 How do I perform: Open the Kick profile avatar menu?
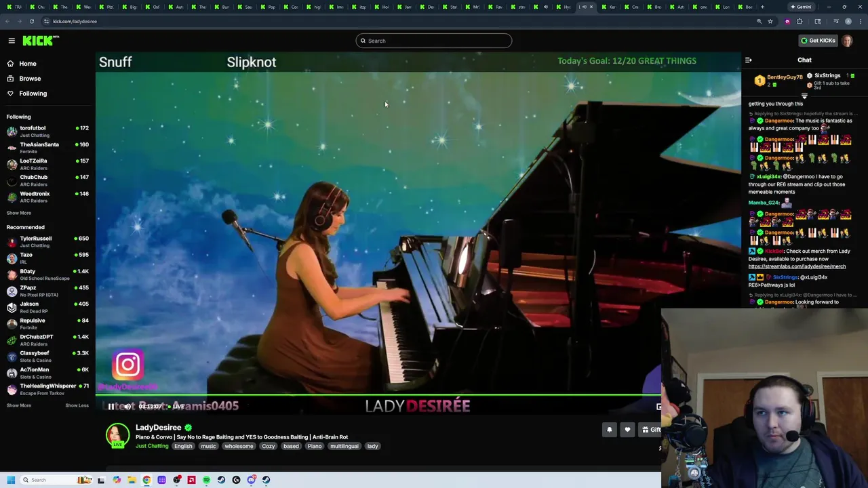click(847, 41)
